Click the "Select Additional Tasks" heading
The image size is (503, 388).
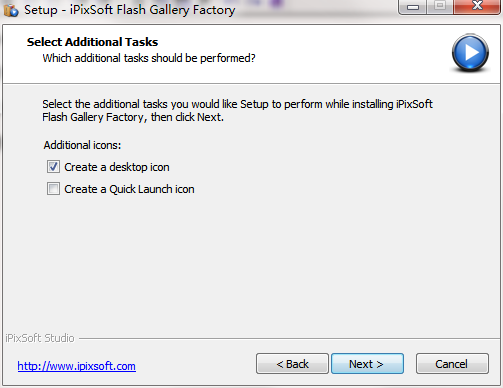[92, 42]
